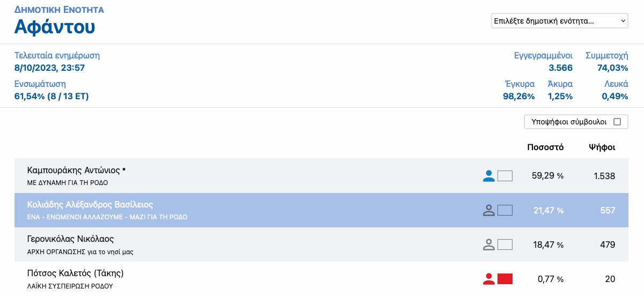Click the red person icon for Πότσος Καλετός
644x296 pixels.
click(488, 279)
